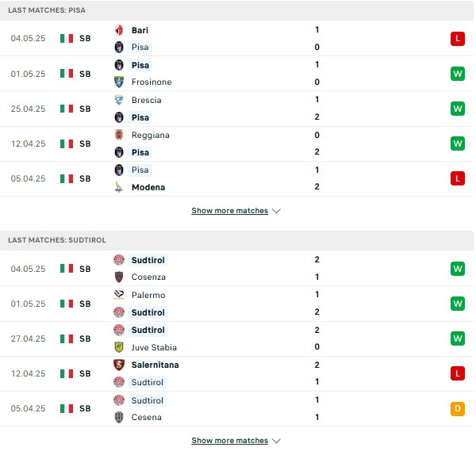Click the Italian flag in Salernitana match row

click(67, 373)
